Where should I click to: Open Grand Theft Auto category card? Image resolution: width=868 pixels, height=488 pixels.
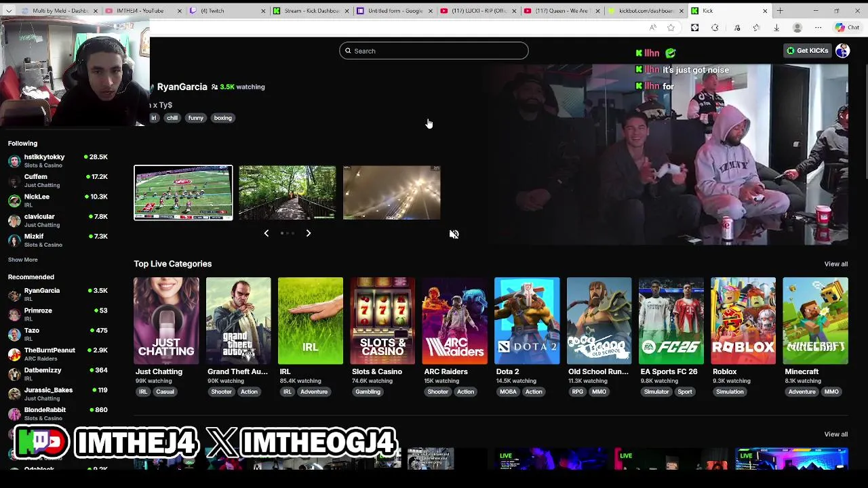point(238,321)
